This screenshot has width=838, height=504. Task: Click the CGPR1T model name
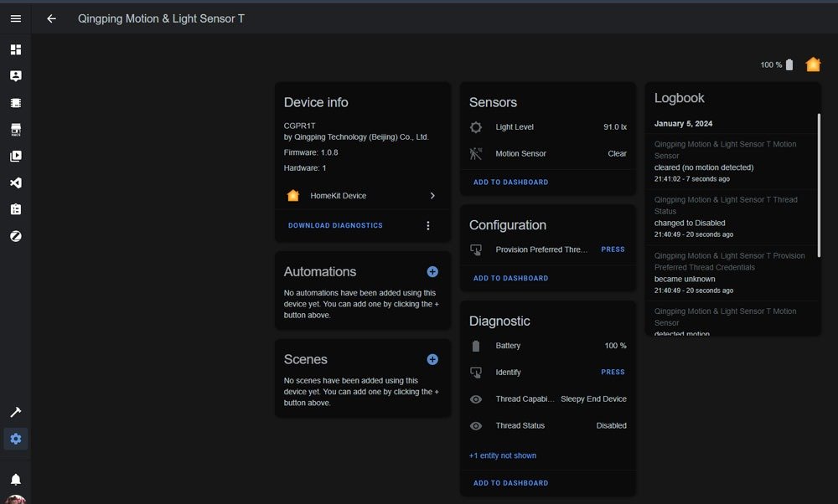click(299, 126)
